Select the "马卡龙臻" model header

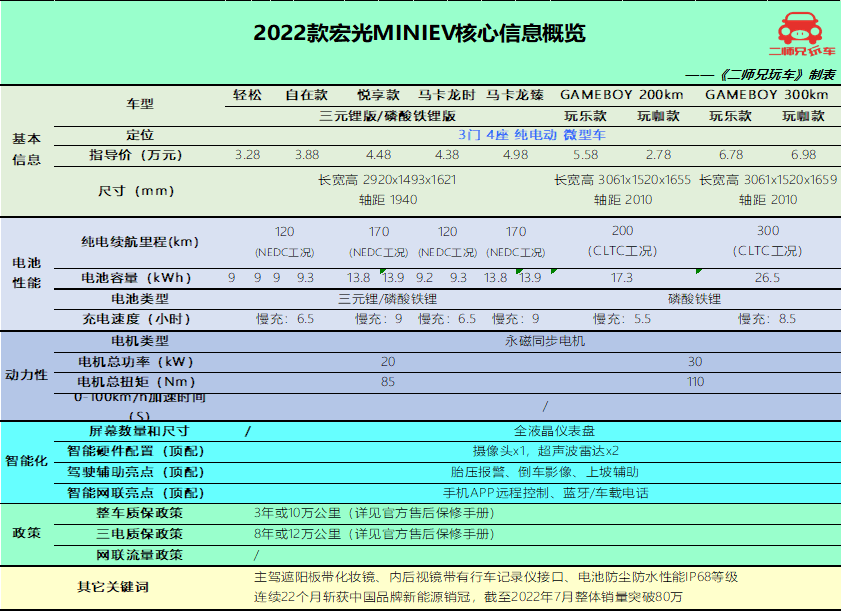(x=515, y=95)
